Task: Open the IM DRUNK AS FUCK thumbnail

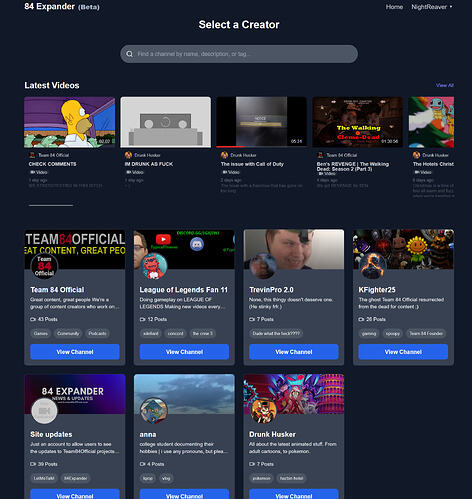Action: 165,122
